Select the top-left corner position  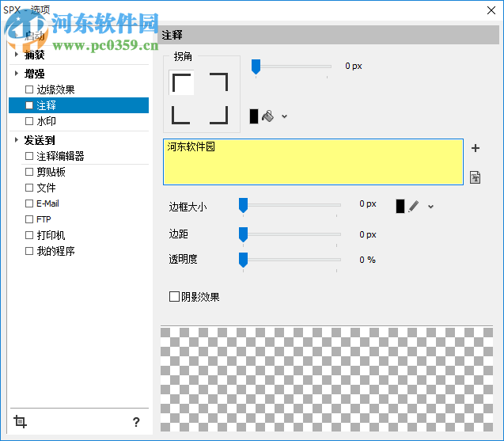coord(181,82)
